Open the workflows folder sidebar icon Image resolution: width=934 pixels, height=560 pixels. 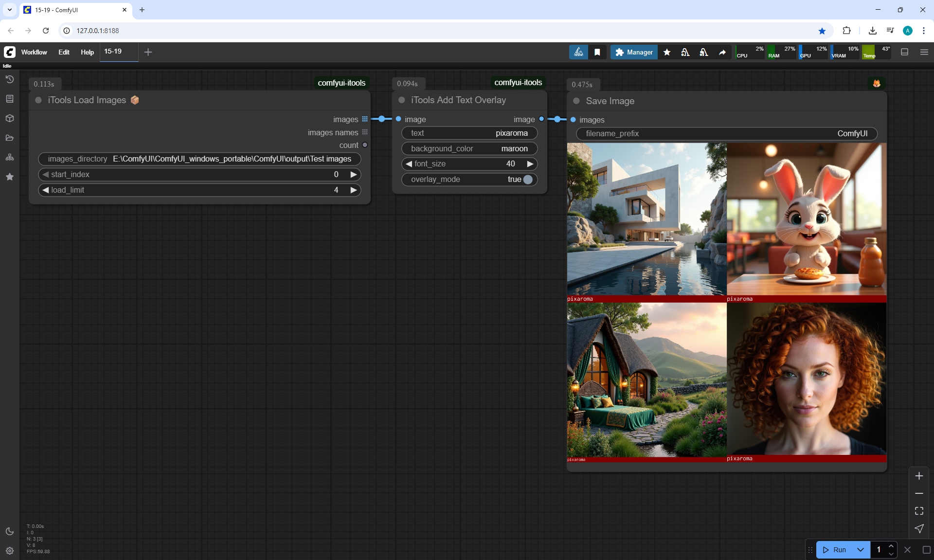coord(10,138)
